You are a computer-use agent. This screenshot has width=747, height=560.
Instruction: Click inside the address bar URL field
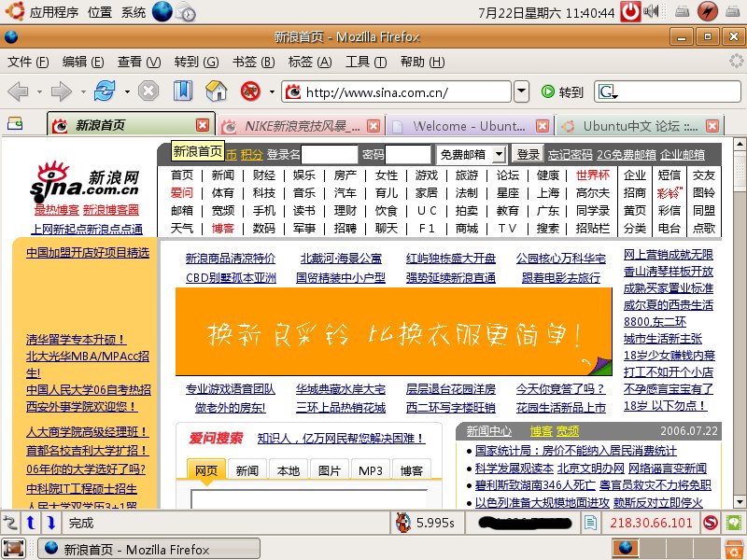point(398,91)
